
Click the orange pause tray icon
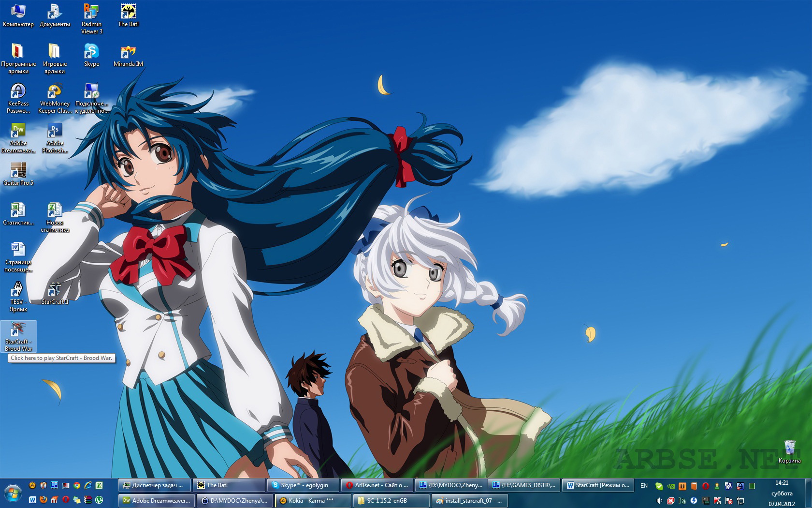coord(682,486)
